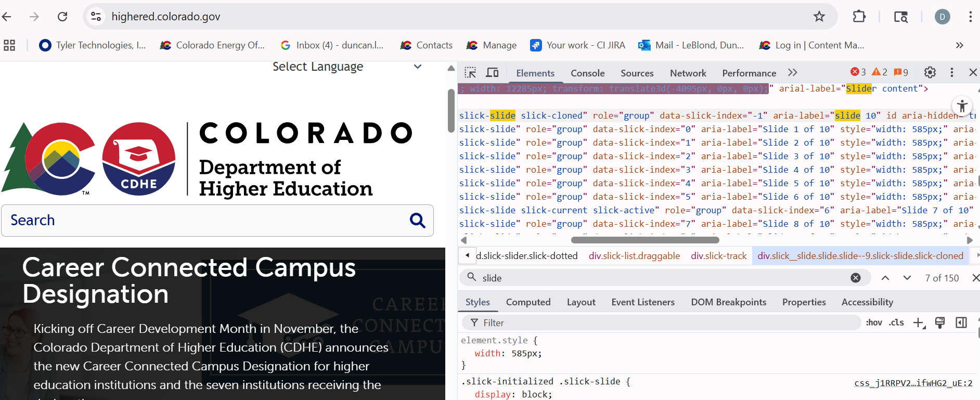The image size is (980, 400).
Task: Open DevTools settings gear
Action: coord(930,73)
